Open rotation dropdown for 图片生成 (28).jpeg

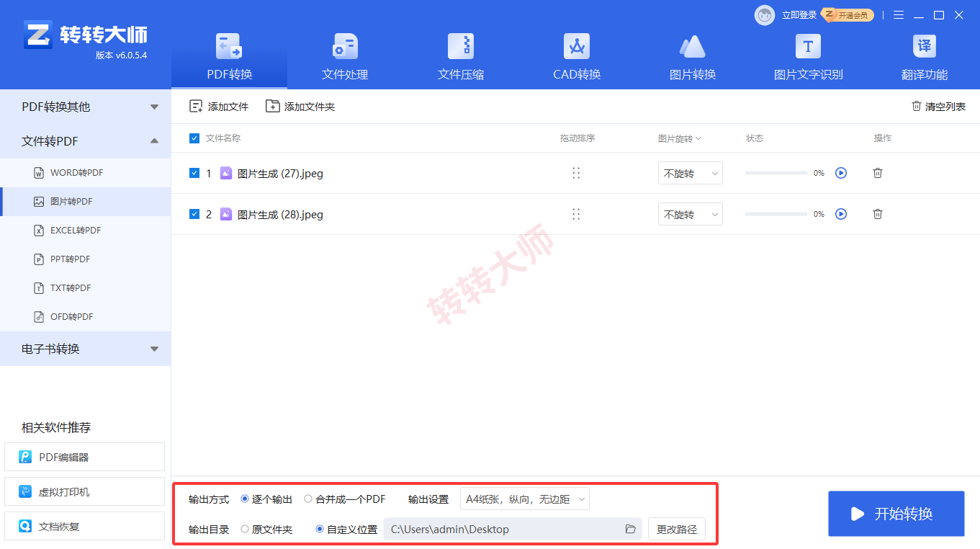tap(691, 215)
